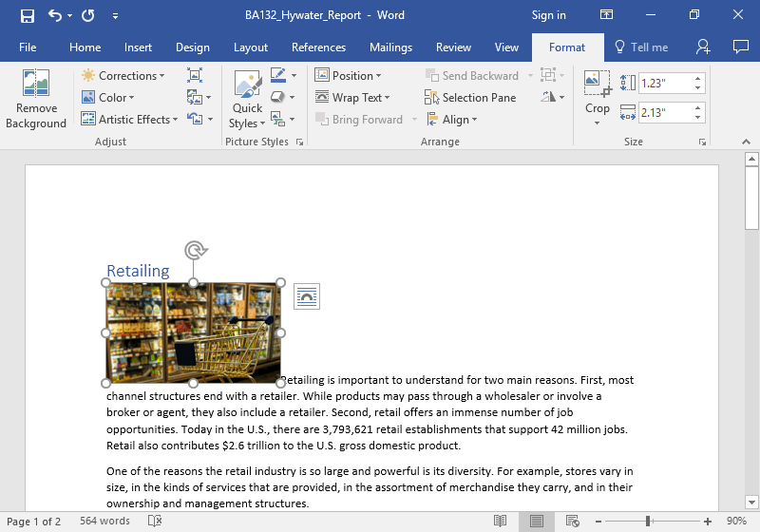Select Print Layout view button
Screen dimensions: 760x532
537,522
